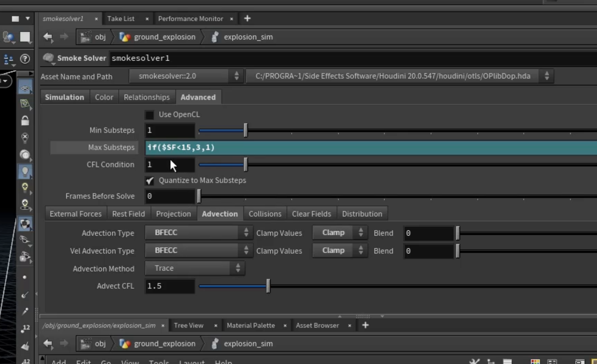Uncheck Quantize to Max Substeps
This screenshot has width=597, height=364.
(x=150, y=180)
